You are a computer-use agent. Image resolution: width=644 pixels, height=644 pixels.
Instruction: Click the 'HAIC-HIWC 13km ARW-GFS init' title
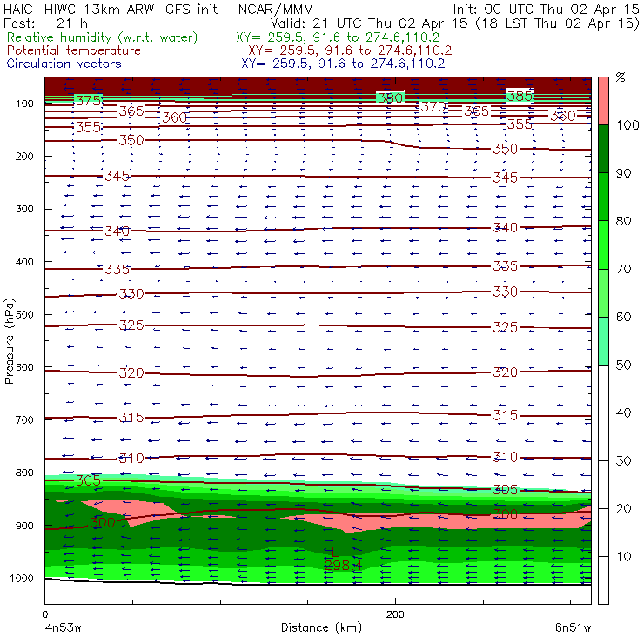coord(110,9)
